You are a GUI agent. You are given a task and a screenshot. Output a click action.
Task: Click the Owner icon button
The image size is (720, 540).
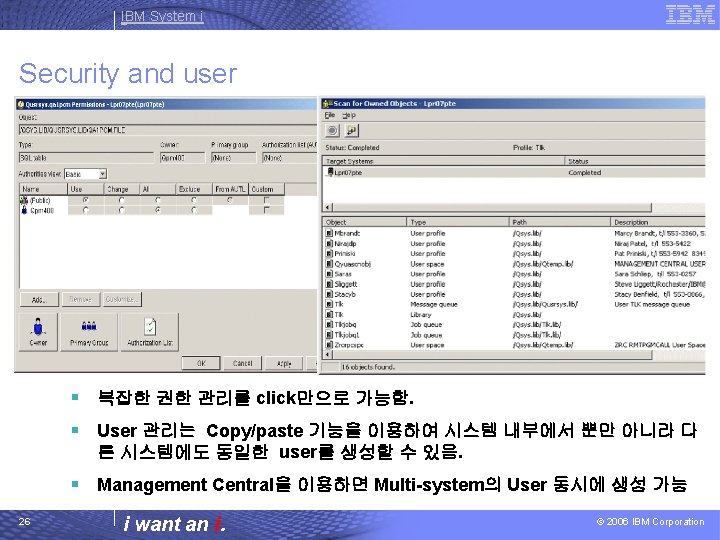click(x=38, y=332)
